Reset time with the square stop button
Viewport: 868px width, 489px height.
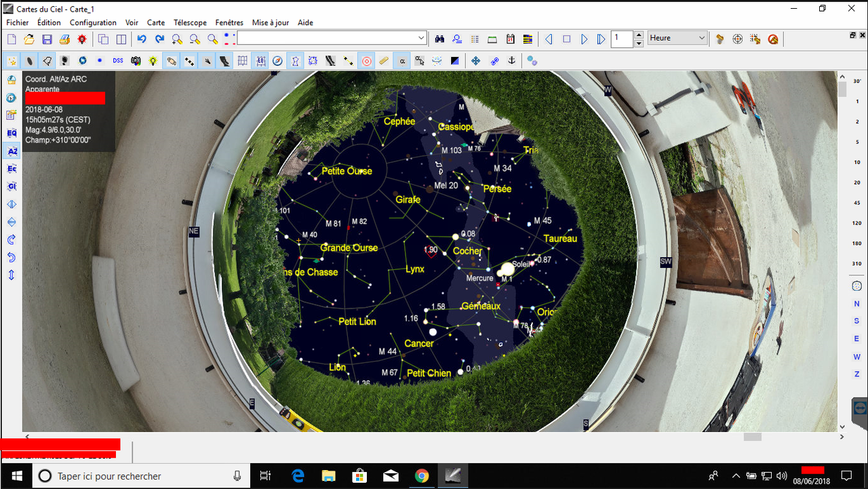click(x=567, y=39)
